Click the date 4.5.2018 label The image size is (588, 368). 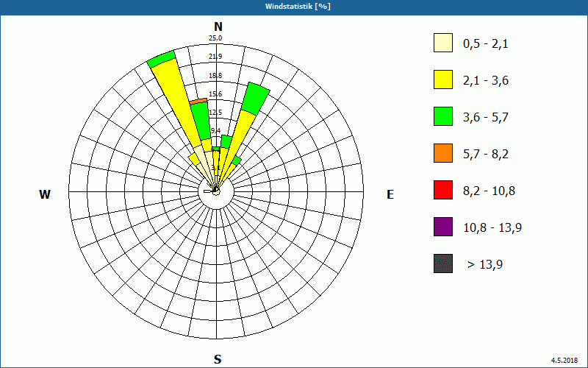[564, 360]
